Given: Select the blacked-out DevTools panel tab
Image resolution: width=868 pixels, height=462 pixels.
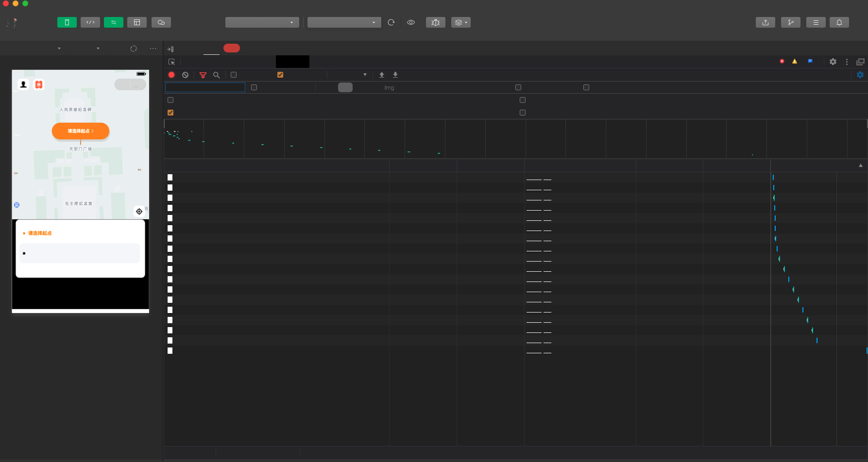Looking at the screenshot, I should tap(292, 62).
